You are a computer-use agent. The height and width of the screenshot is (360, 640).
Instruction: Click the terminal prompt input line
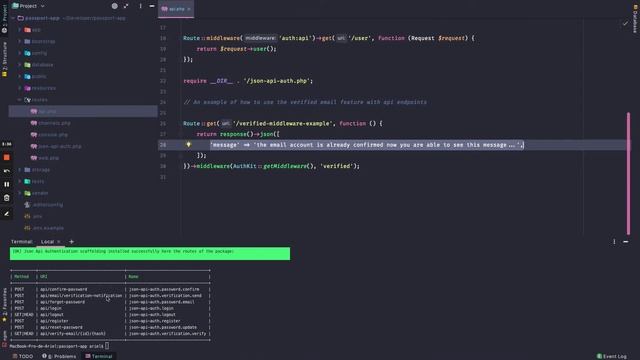(59, 346)
